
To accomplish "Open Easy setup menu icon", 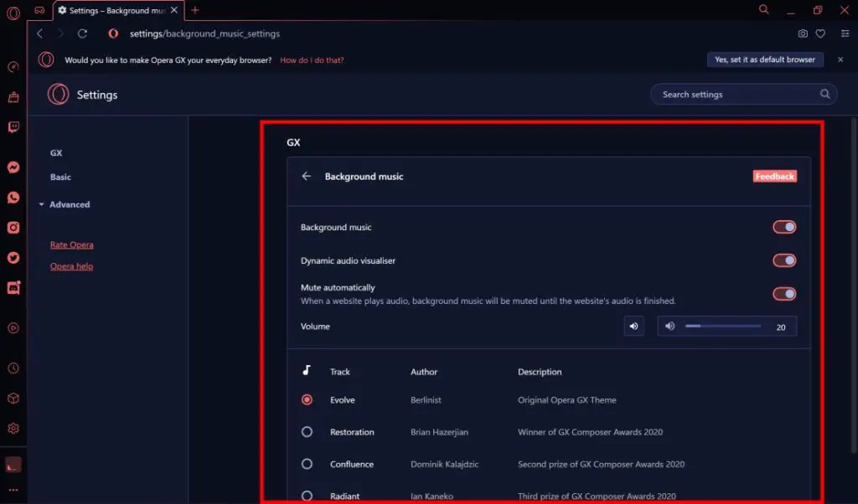I will [845, 33].
